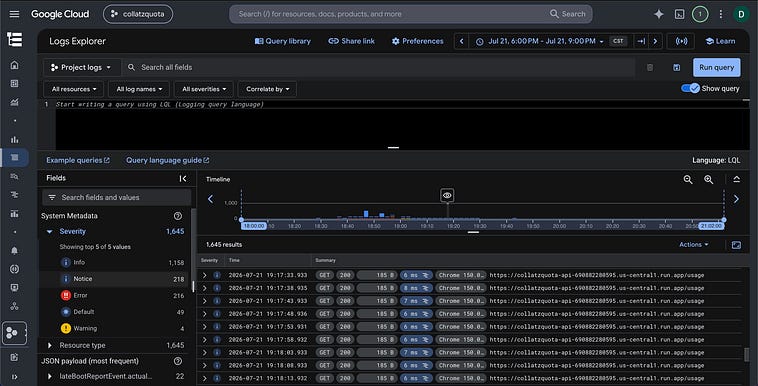The image size is (758, 386).
Task: Expand log entry at 19:17:33.933
Action: click(204, 275)
